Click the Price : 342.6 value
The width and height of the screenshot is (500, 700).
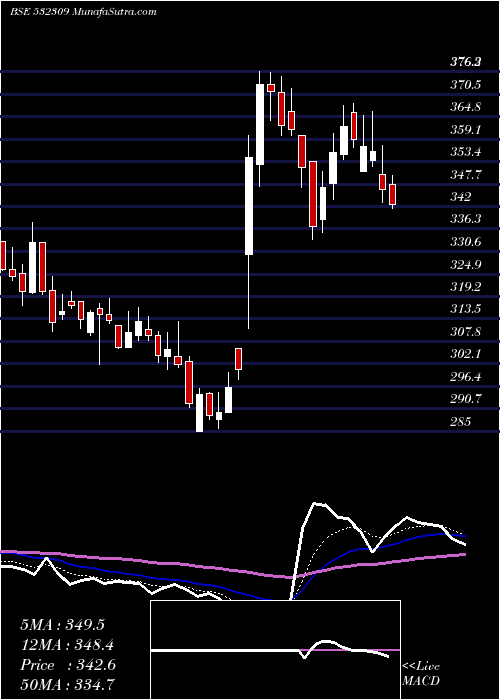click(x=68, y=665)
